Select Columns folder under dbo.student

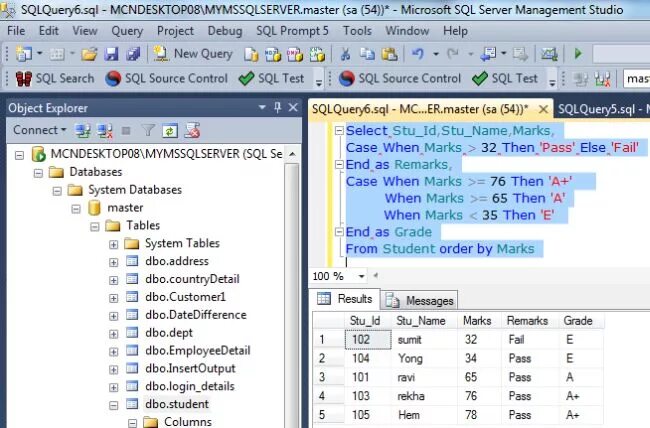point(188,422)
